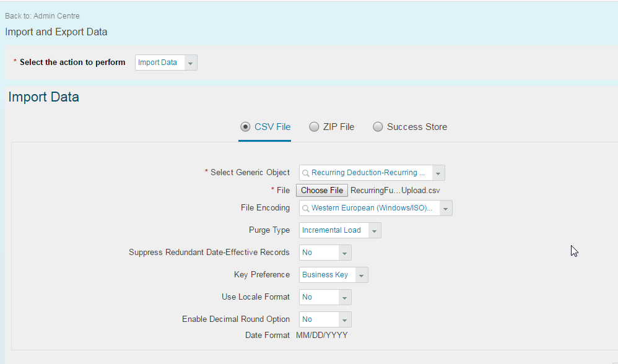Image resolution: width=618 pixels, height=364 pixels.
Task: Click the search icon in File Encoding field
Action: coord(305,209)
